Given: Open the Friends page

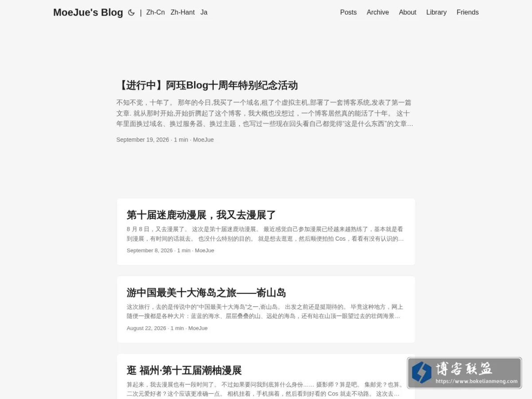Looking at the screenshot, I should pyautogui.click(x=468, y=12).
